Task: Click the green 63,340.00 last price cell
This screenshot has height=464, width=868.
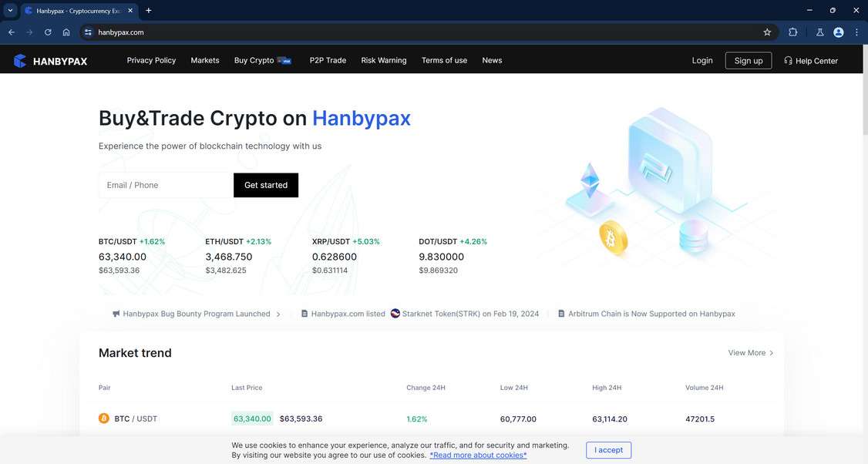Action: pos(252,419)
